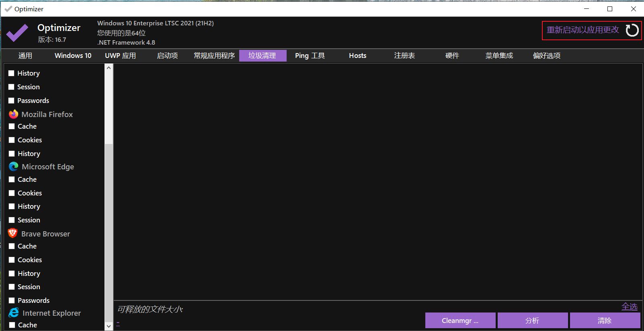
Task: Click the Microsoft Edge browser icon
Action: [x=14, y=167]
